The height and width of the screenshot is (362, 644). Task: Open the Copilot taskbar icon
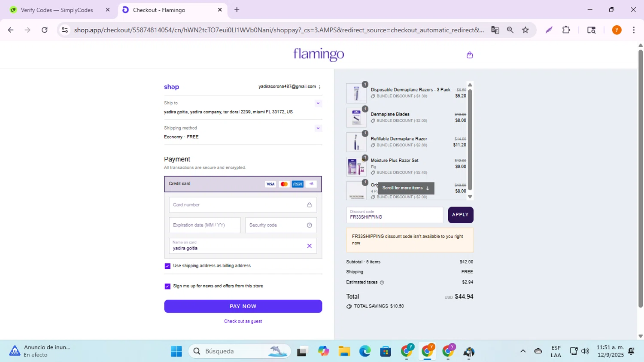pos(323,351)
